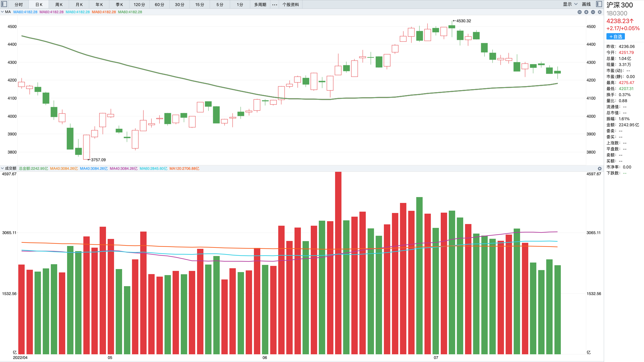Click the 画线 drawing button

tap(586, 4)
